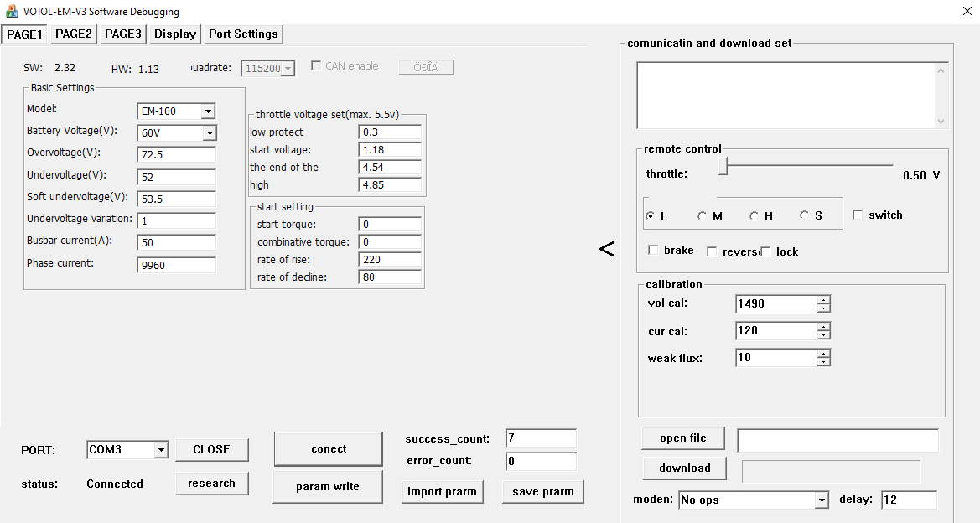Open the COM3 port dropdown
The width and height of the screenshot is (980, 523).
pos(160,450)
